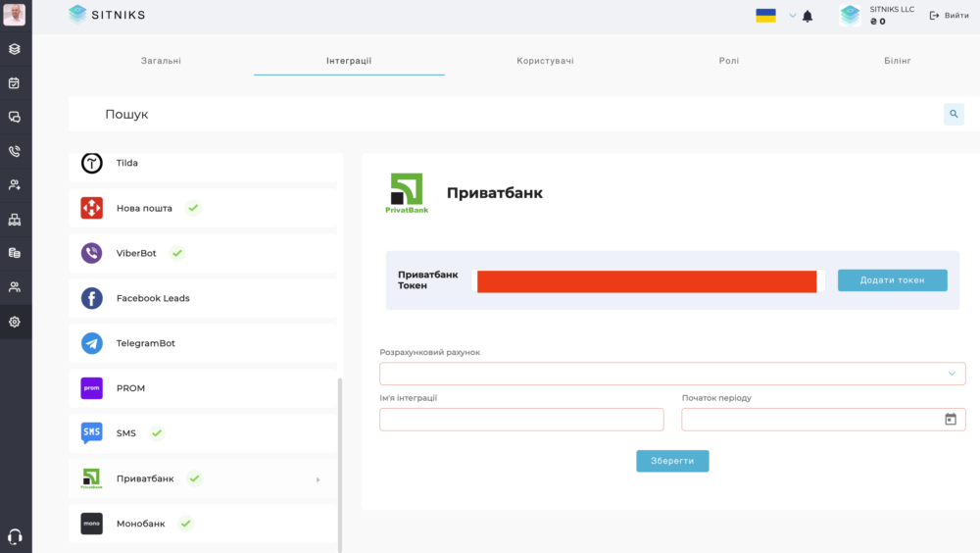Open the settings gear in the sidebar
The height and width of the screenshot is (553, 980).
coord(15,322)
